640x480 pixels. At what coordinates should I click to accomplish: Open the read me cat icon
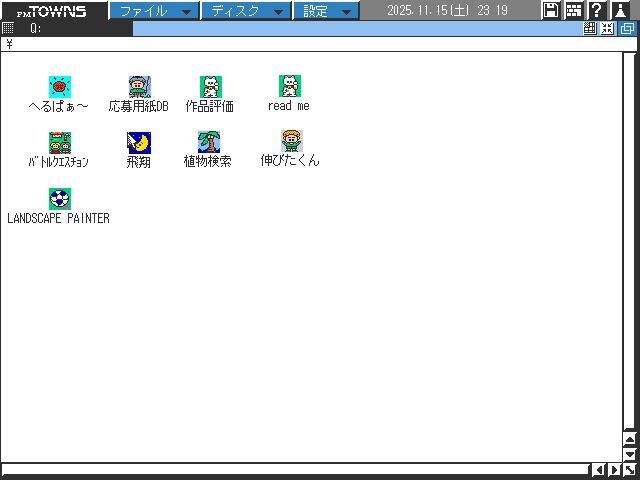coord(290,86)
